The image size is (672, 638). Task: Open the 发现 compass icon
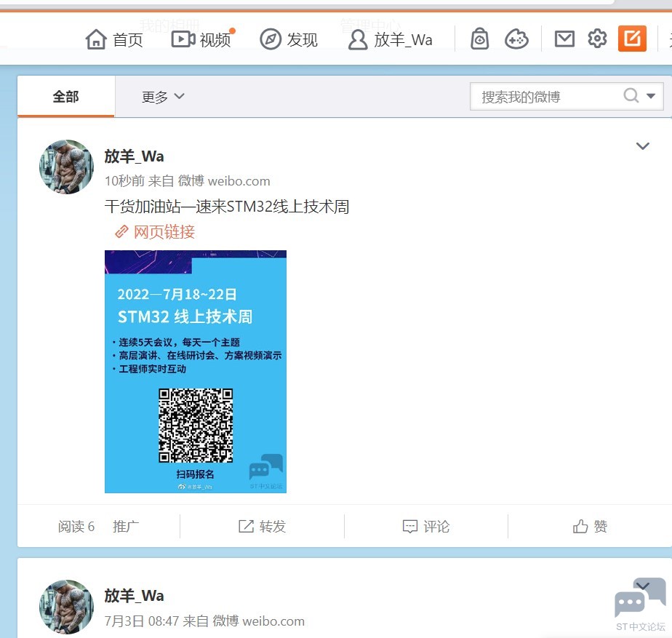271,39
